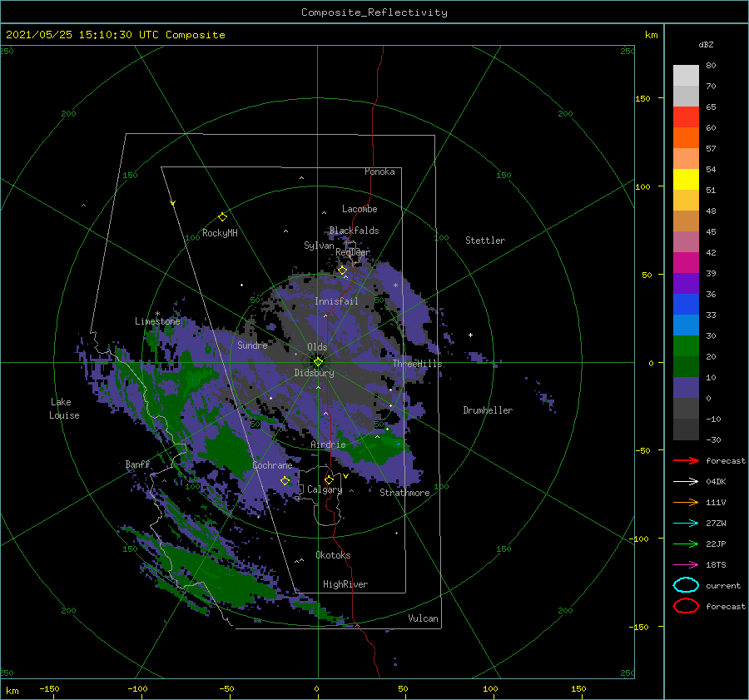The width and height of the screenshot is (749, 700).
Task: Click the 'Calgary' city label
Action: pos(325,489)
